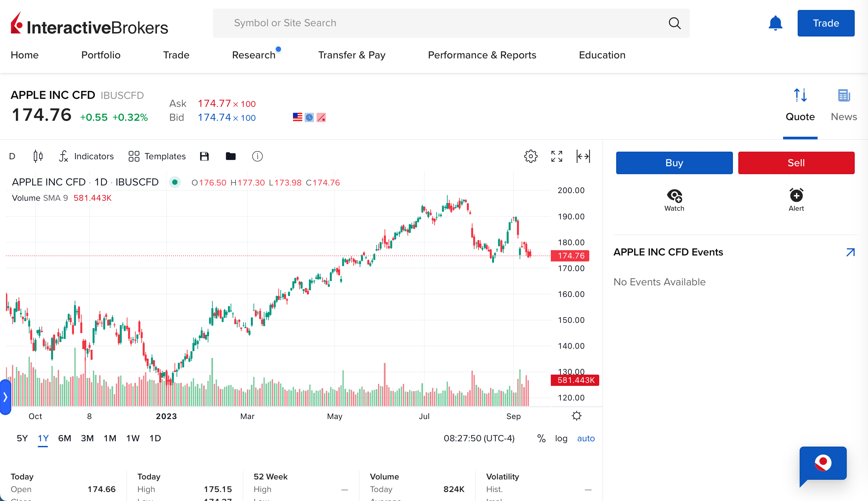Toggle log scale mode

pos(561,438)
